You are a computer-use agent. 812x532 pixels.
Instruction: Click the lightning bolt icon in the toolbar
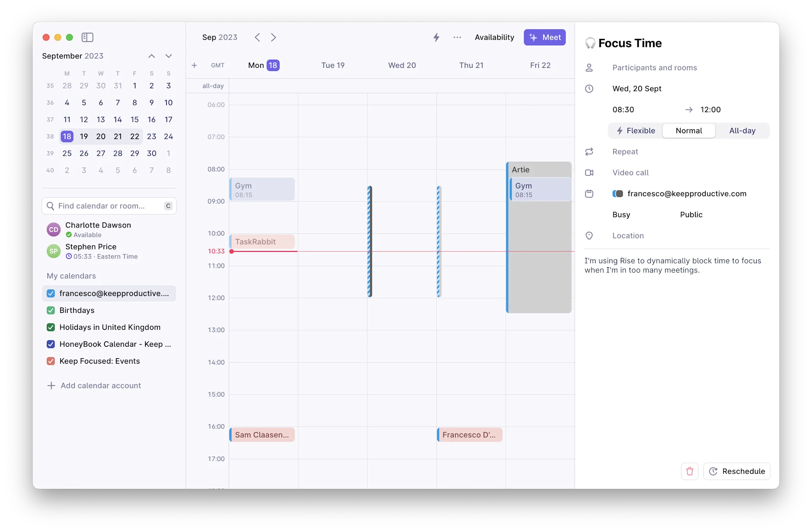pyautogui.click(x=436, y=37)
